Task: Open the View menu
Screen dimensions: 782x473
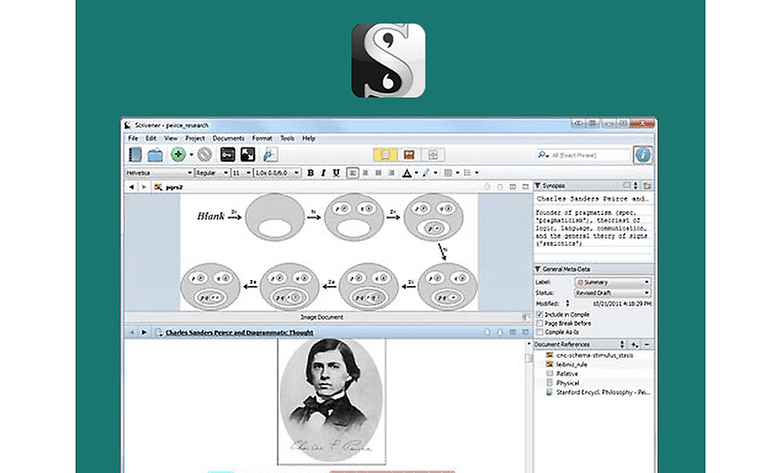Action: [171, 138]
